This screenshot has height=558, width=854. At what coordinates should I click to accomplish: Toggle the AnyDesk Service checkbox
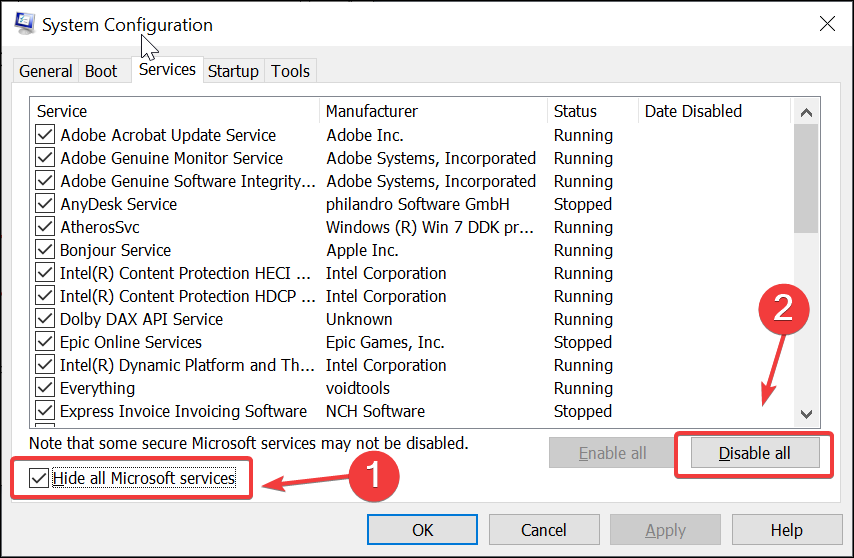coord(45,204)
